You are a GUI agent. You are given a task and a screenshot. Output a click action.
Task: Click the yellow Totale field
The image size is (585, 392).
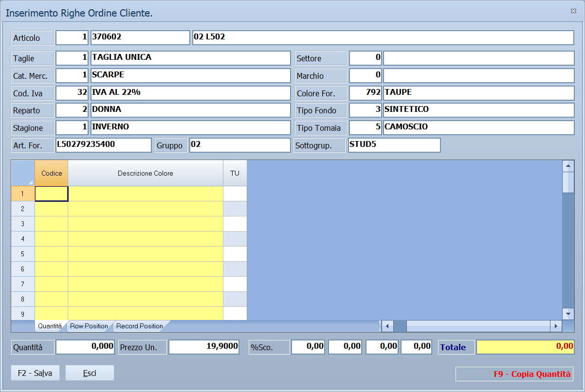point(525,347)
